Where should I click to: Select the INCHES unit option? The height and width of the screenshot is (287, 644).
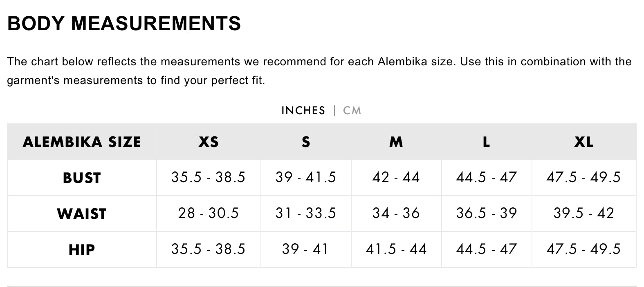[x=303, y=111]
